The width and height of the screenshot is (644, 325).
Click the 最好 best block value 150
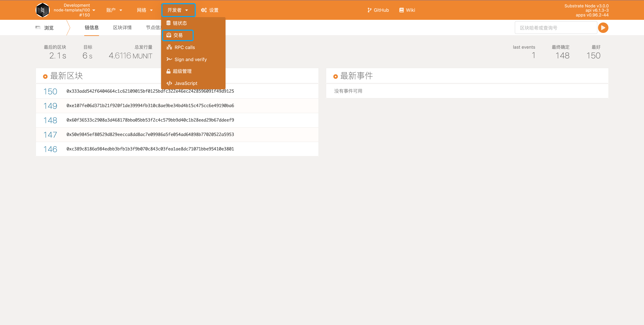(x=593, y=56)
